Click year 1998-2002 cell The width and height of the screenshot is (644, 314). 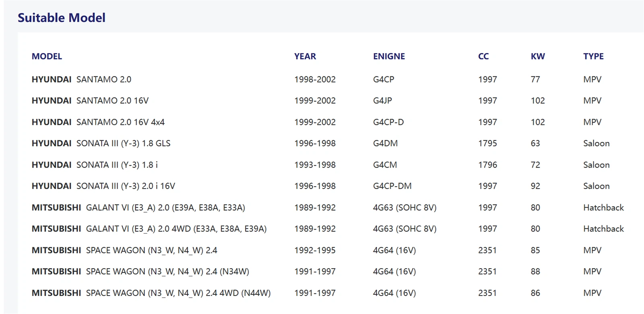pos(315,80)
